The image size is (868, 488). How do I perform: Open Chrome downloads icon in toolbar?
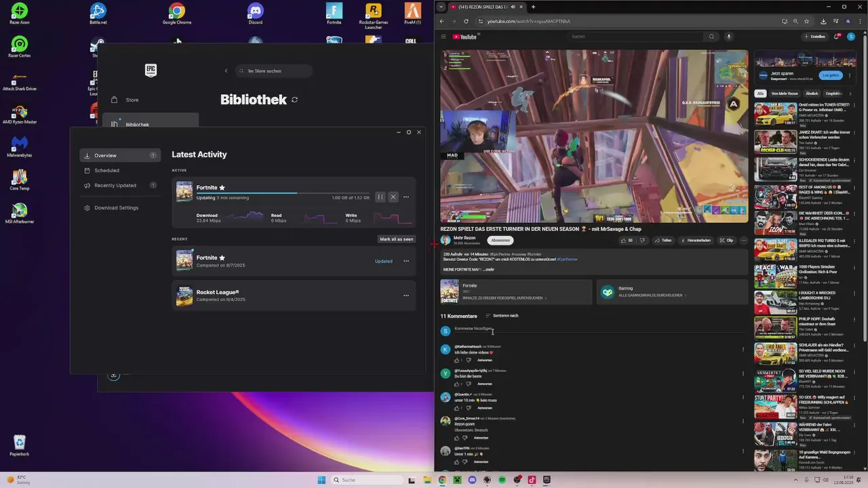823,21
